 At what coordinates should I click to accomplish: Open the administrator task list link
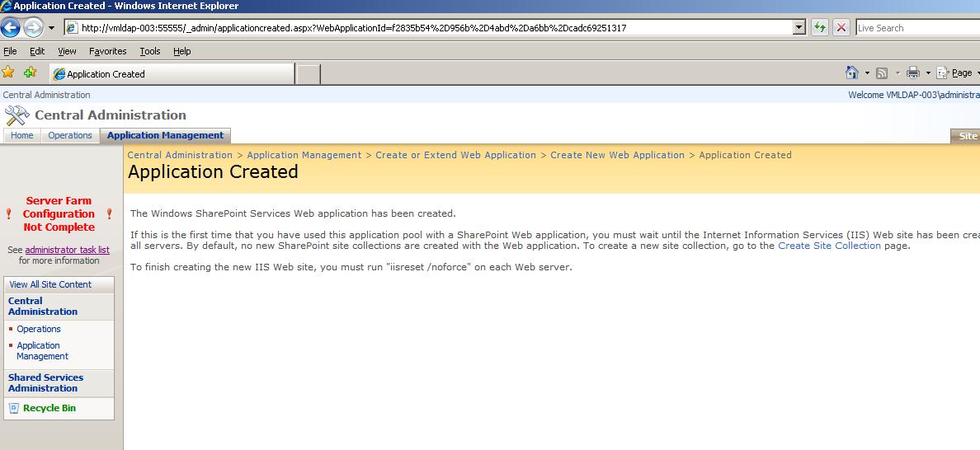[x=67, y=250]
